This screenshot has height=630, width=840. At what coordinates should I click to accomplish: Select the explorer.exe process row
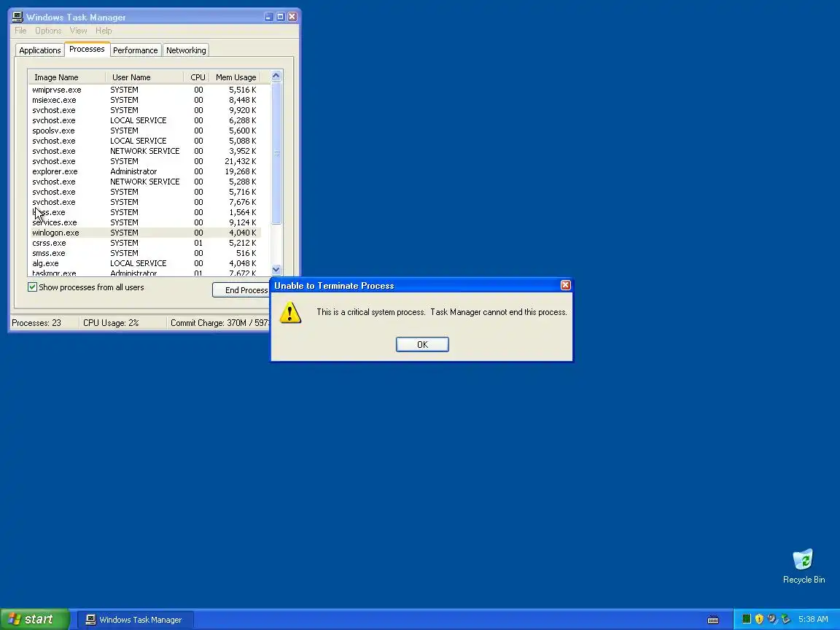point(144,171)
